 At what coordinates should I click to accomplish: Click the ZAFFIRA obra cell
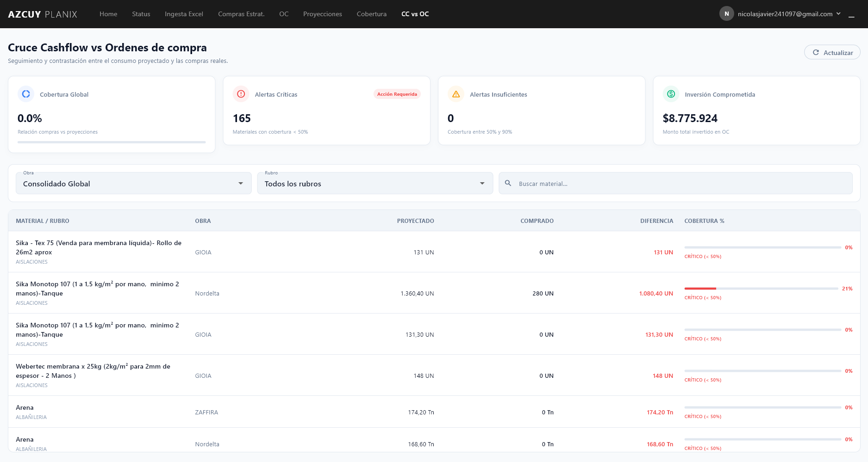click(206, 412)
